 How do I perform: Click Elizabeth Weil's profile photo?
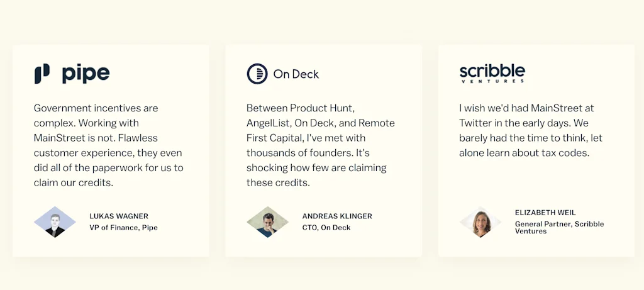[480, 222]
